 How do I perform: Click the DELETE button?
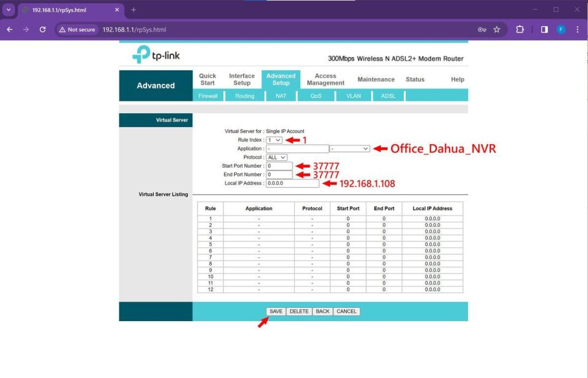299,311
